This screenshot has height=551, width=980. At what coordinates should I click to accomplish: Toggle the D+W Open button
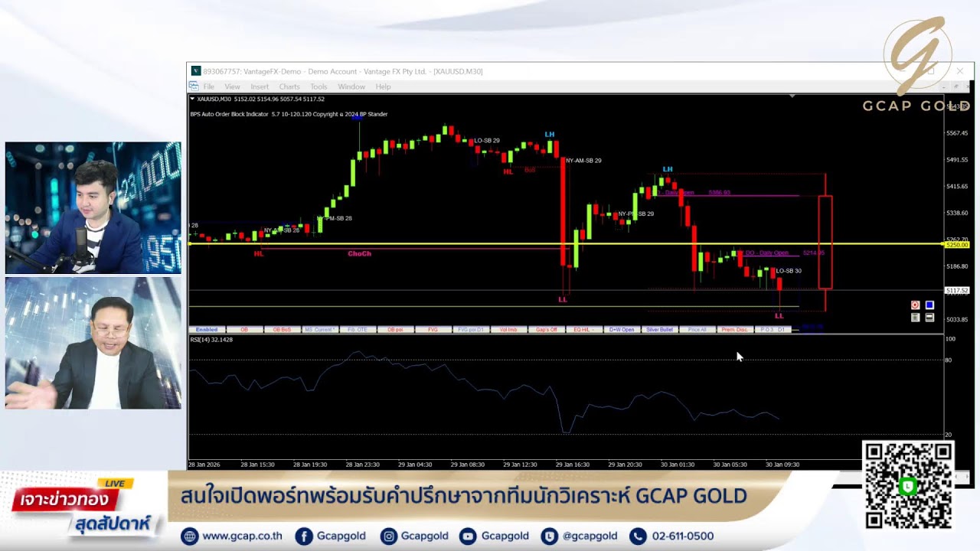(622, 330)
